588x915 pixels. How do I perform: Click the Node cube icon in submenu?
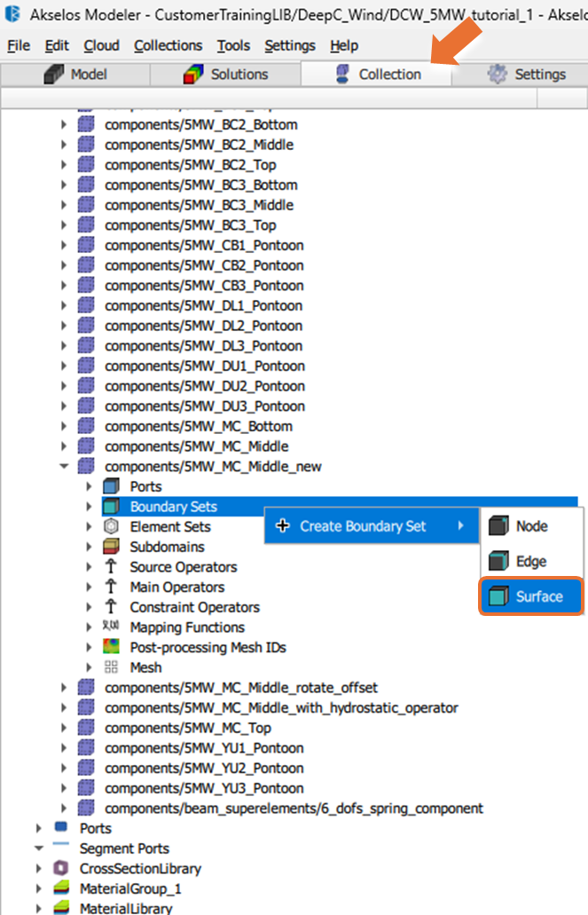498,525
